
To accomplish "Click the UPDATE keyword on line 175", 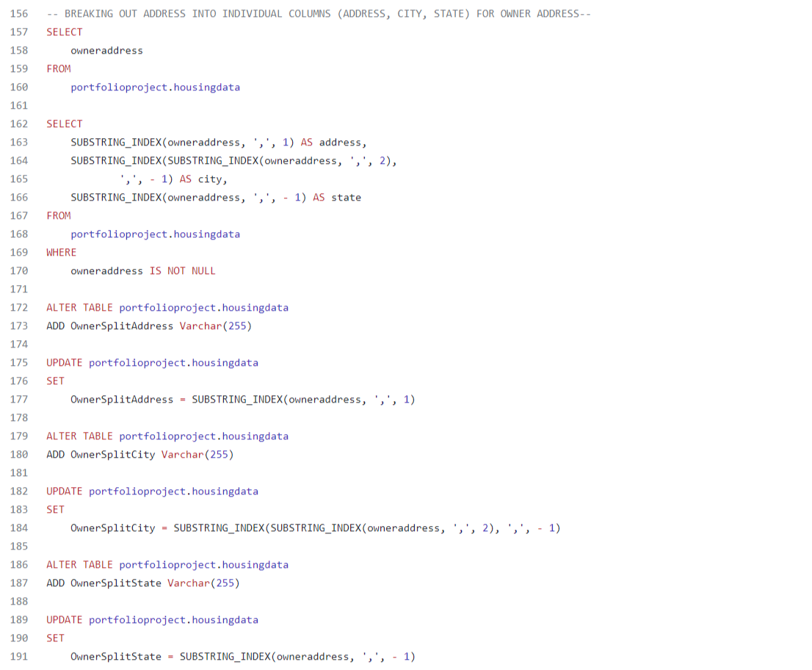I will coord(64,363).
